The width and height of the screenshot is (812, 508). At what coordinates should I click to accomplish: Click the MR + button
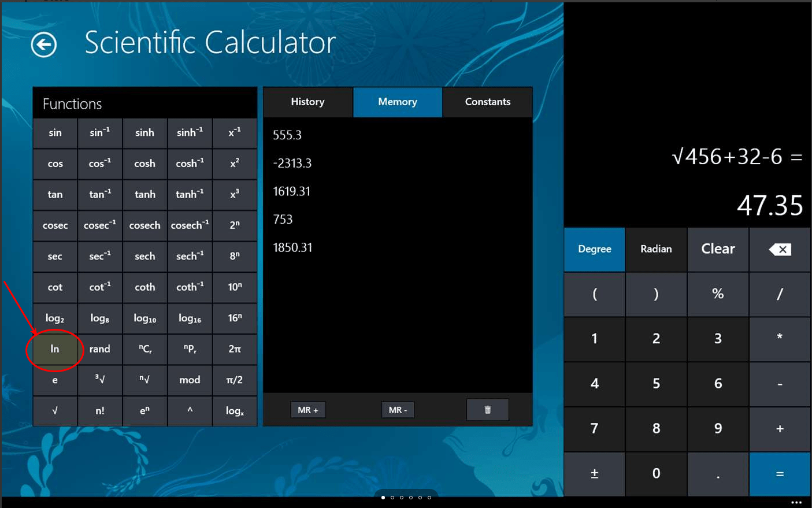pyautogui.click(x=308, y=410)
